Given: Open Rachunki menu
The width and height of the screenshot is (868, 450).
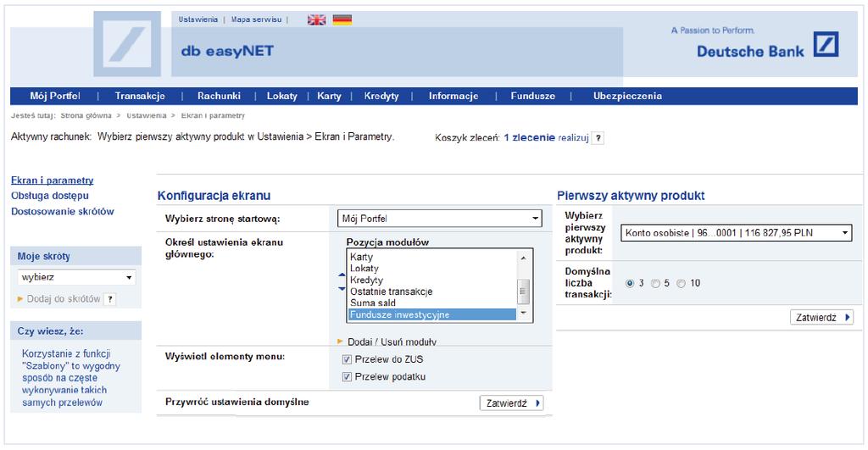Looking at the screenshot, I should [x=220, y=96].
